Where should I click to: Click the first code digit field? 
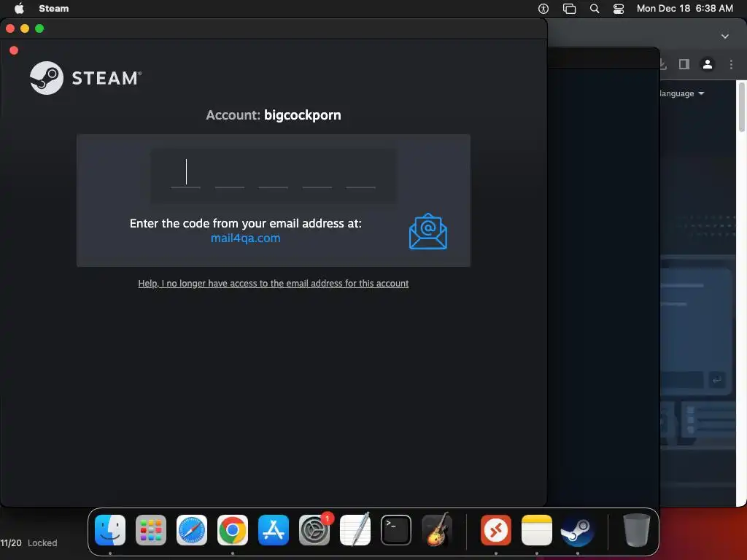[x=186, y=174]
